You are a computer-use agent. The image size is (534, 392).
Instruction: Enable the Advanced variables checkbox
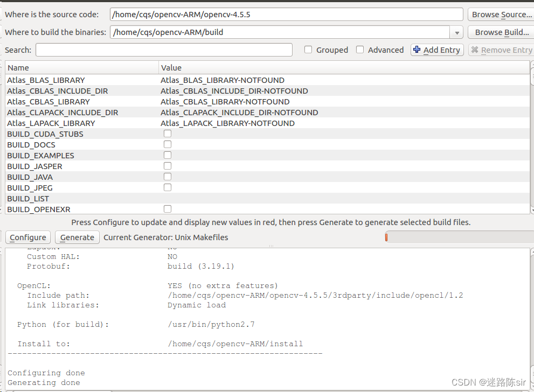(x=359, y=50)
